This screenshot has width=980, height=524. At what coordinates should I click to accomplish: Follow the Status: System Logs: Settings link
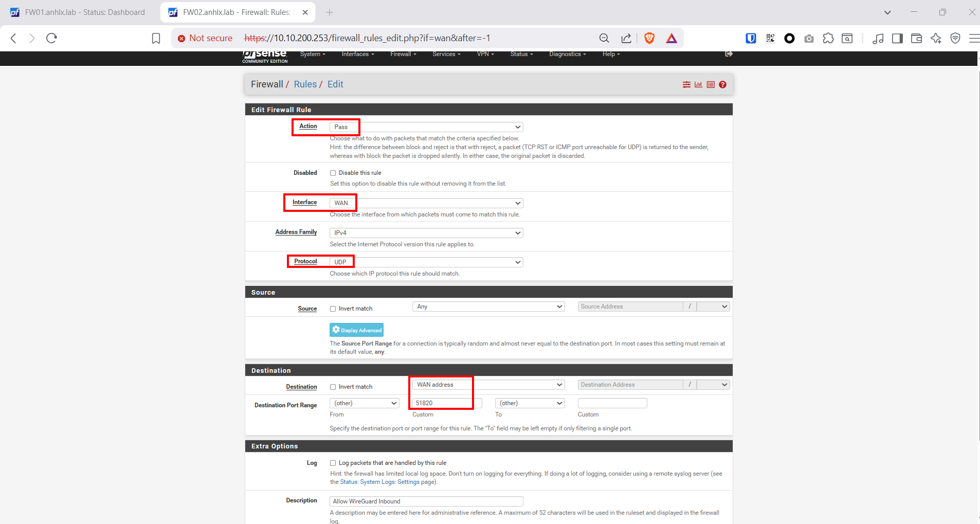click(x=379, y=482)
